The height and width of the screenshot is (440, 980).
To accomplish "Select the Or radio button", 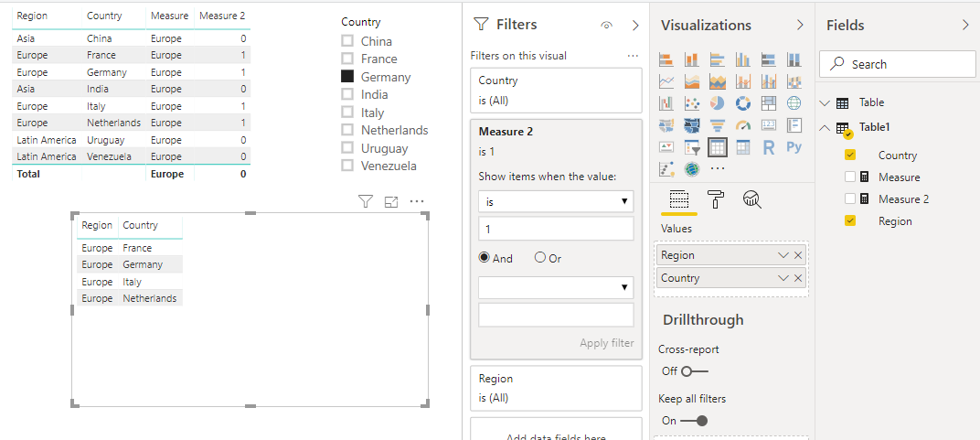I will (x=540, y=257).
